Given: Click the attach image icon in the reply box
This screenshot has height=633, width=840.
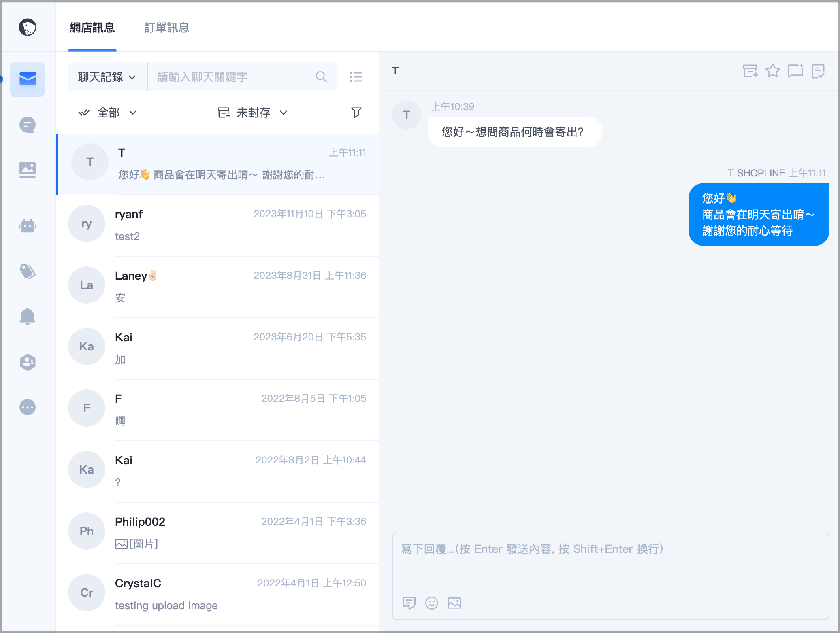Looking at the screenshot, I should [454, 603].
